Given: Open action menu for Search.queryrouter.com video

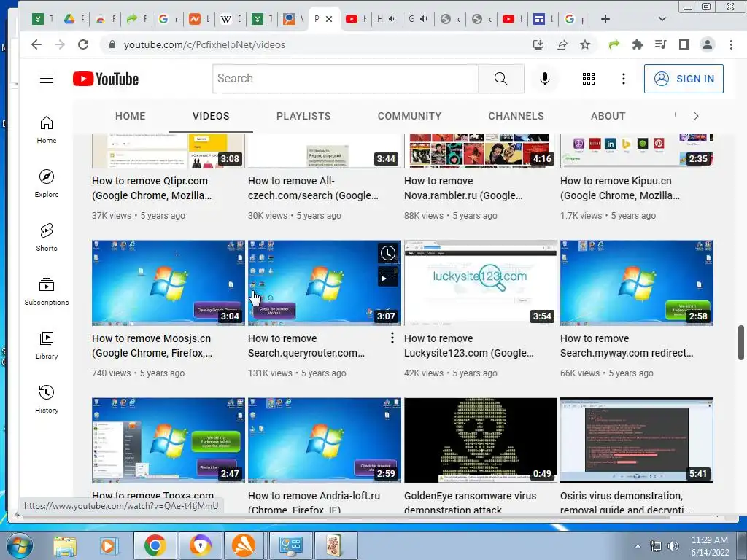Looking at the screenshot, I should (x=392, y=338).
